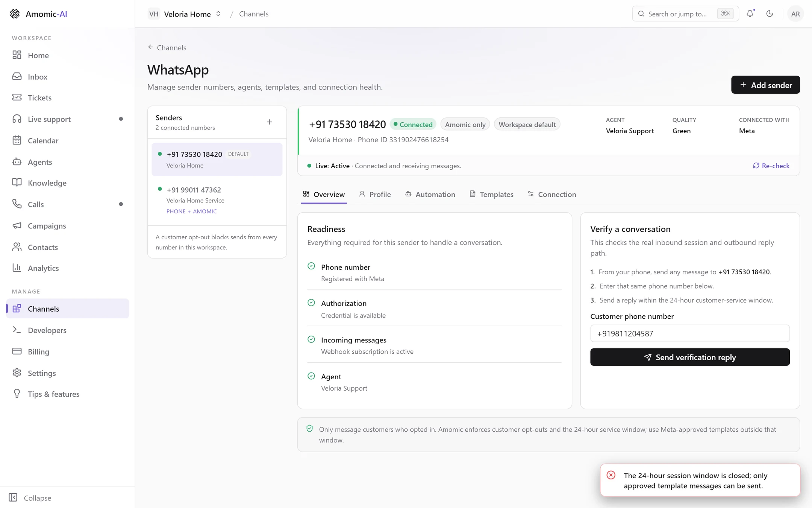The width and height of the screenshot is (812, 508).
Task: Open Channels in the Manage sidebar
Action: [68, 309]
